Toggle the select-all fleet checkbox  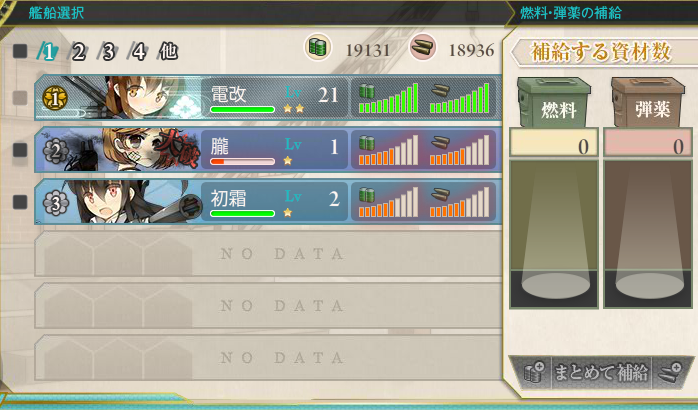(x=20, y=51)
